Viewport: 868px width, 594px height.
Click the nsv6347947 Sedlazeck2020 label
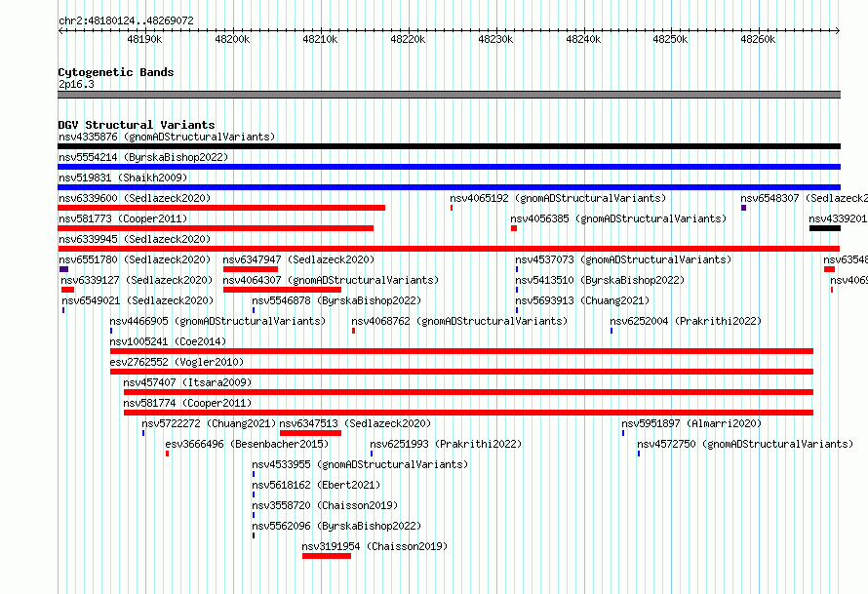299,259
